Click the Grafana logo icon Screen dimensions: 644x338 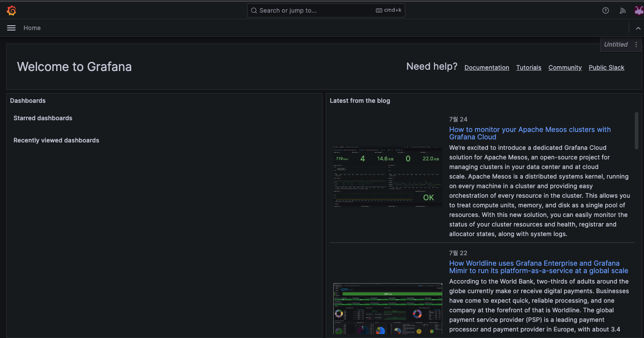coord(12,10)
